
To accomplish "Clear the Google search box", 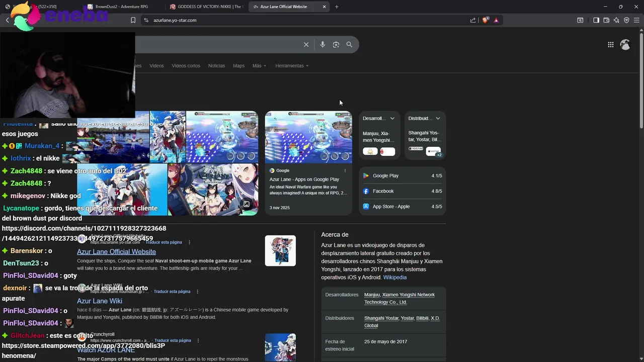I will 306,45.
